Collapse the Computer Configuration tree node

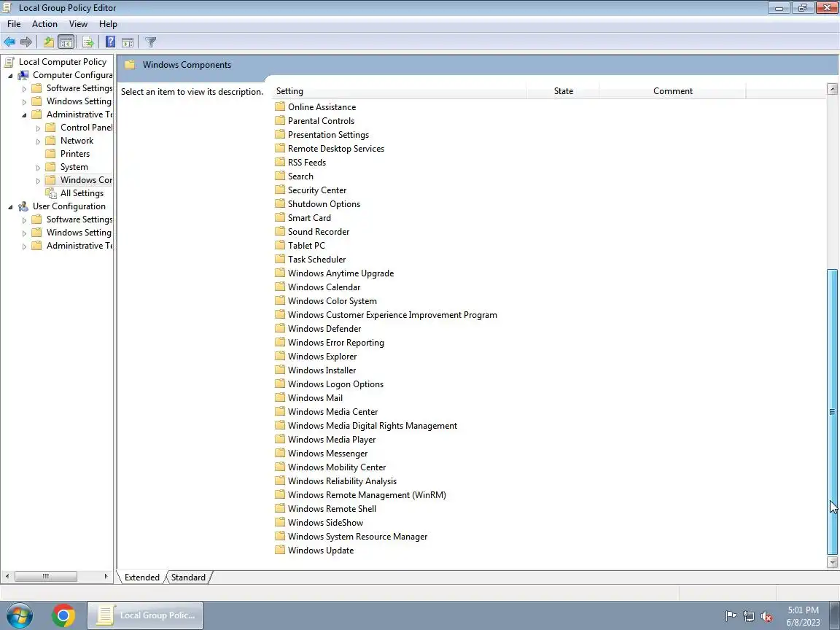click(10, 76)
